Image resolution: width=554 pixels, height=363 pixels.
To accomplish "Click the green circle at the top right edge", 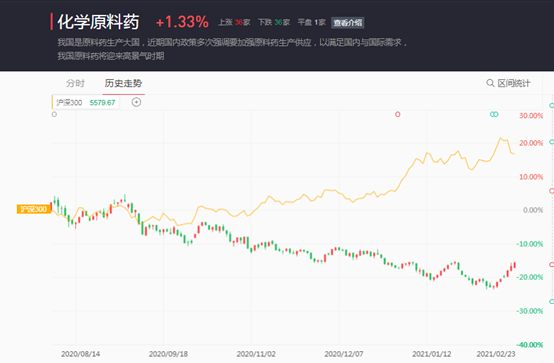I will (x=552, y=105).
